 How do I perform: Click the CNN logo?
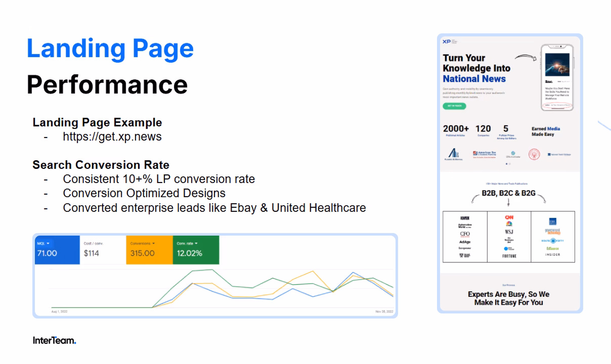(x=509, y=217)
